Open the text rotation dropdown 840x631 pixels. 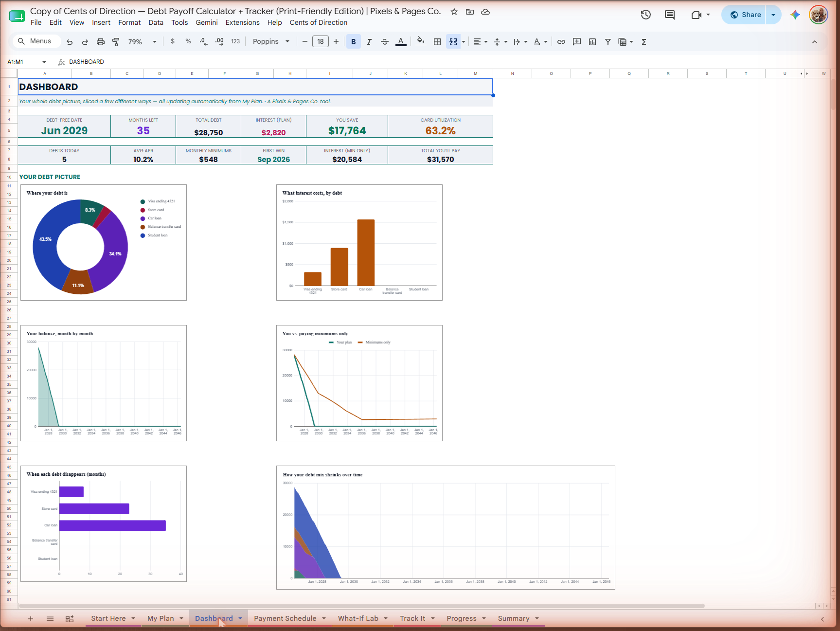tap(540, 42)
